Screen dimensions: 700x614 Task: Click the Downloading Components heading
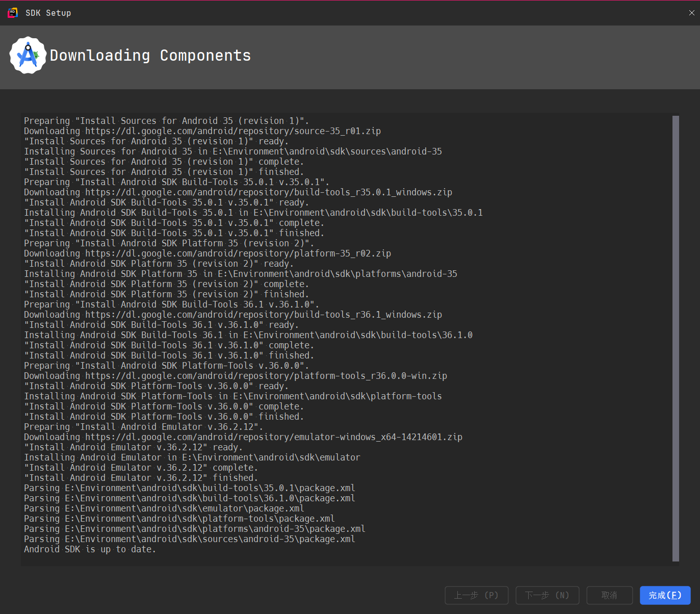tap(150, 55)
